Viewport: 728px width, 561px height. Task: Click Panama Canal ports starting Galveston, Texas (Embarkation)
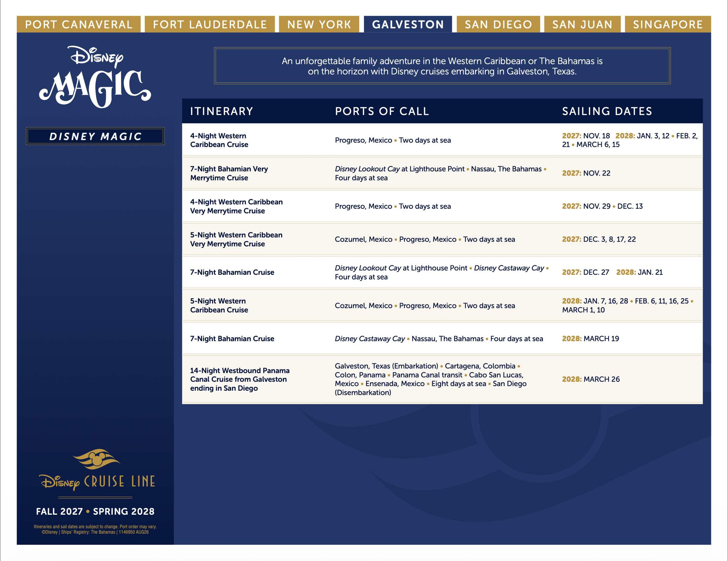tap(431, 379)
